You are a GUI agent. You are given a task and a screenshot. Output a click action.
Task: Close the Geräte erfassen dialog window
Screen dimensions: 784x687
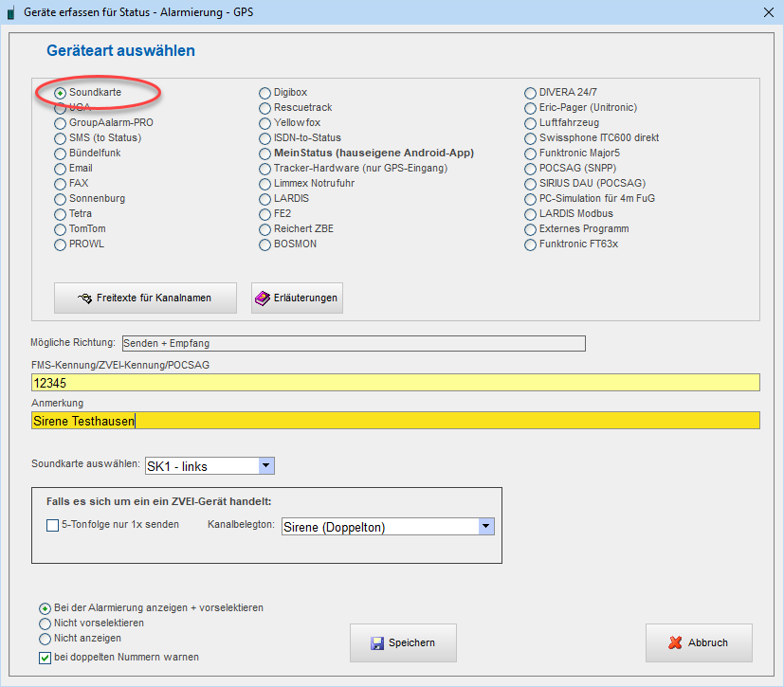pos(768,12)
